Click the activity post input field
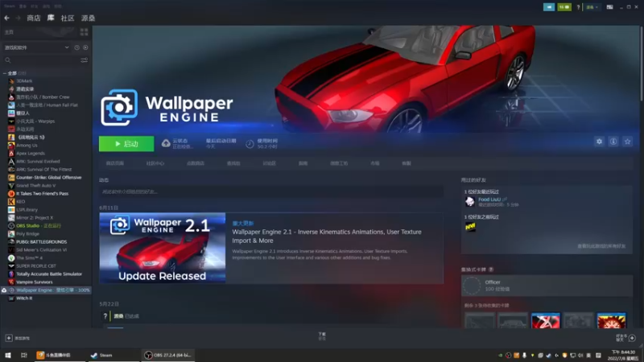 point(271,191)
